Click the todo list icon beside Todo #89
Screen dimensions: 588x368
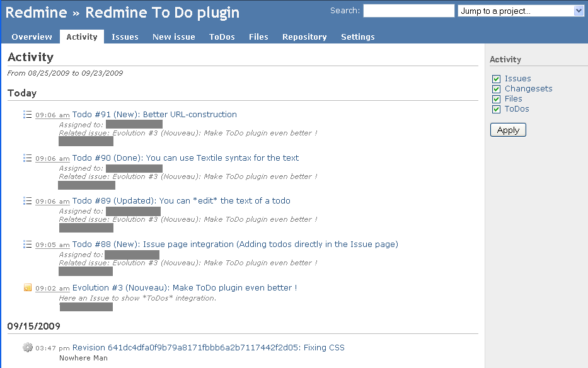tap(27, 200)
